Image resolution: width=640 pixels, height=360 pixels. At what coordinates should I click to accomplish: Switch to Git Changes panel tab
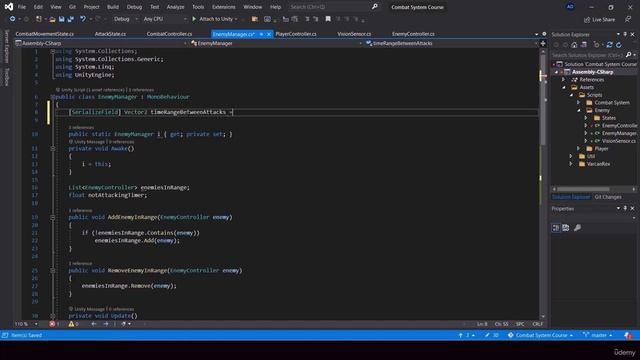tap(608, 197)
